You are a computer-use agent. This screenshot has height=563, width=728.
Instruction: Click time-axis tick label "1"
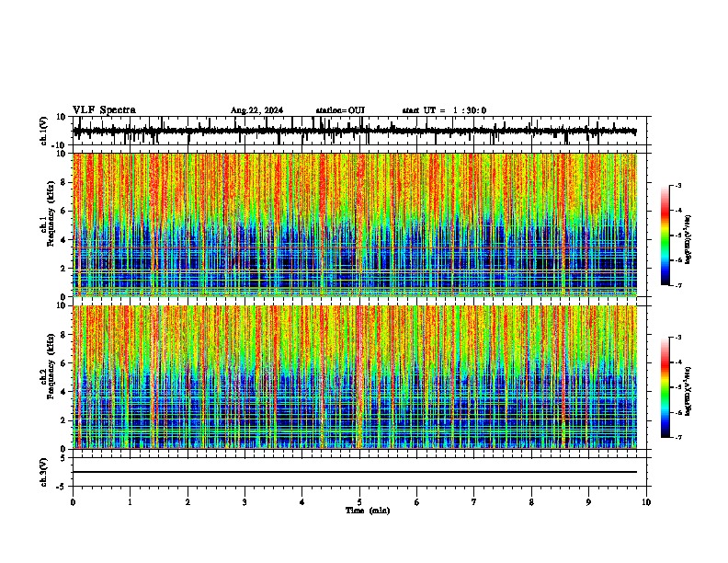pyautogui.click(x=130, y=502)
